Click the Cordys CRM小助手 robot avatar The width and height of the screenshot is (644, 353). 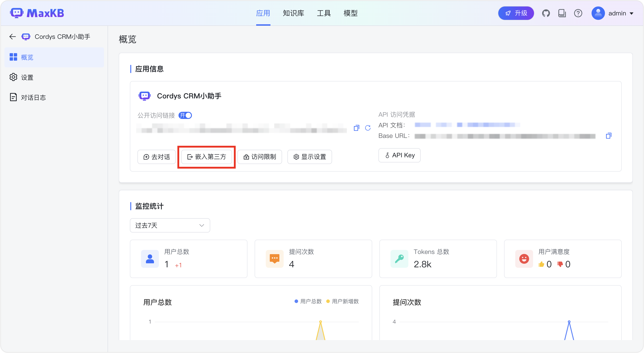144,96
